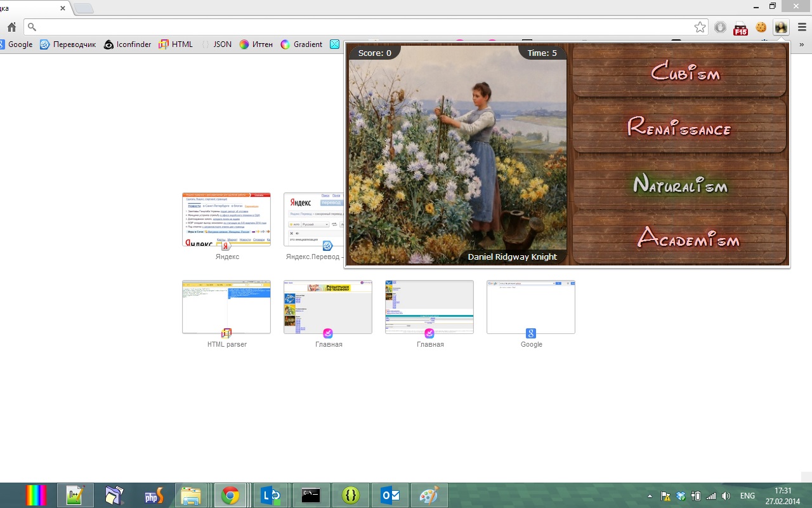Open the network signal tray icon
The image size is (812, 508).
711,496
